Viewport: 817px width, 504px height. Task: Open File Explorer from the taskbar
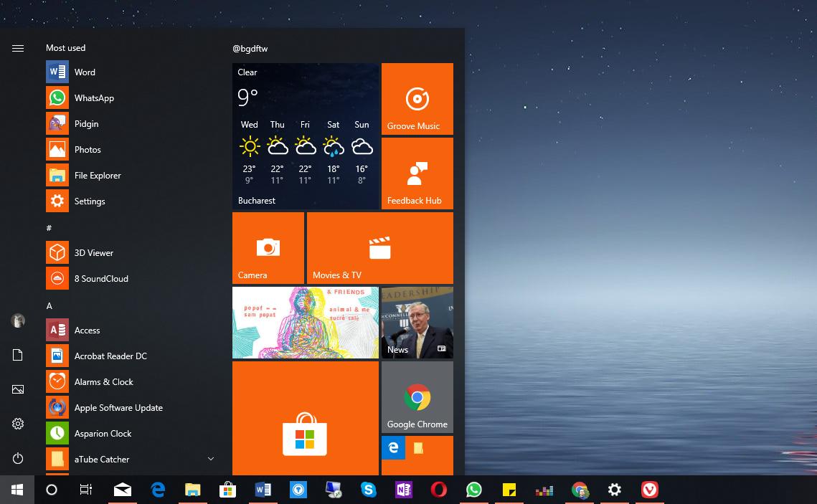point(193,490)
